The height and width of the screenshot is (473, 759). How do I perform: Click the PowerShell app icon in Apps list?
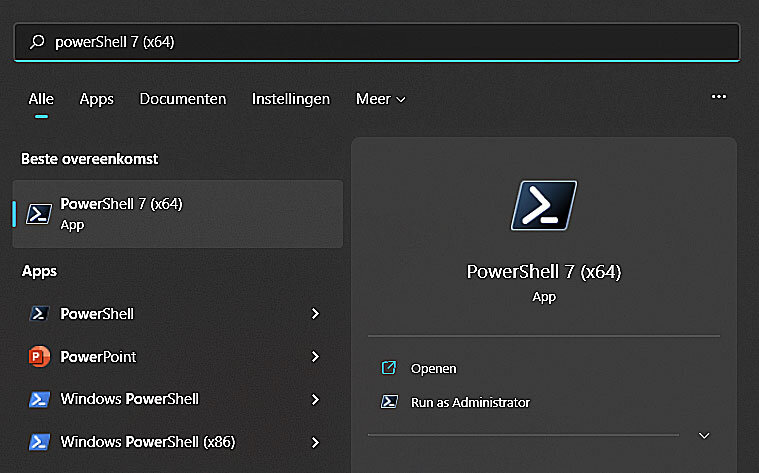[39, 314]
